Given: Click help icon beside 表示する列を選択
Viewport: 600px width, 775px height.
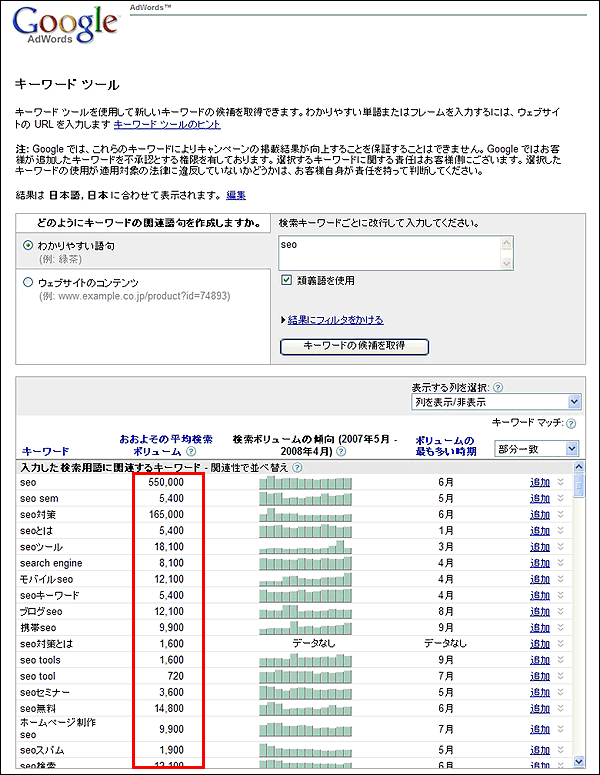Looking at the screenshot, I should pos(497,387).
